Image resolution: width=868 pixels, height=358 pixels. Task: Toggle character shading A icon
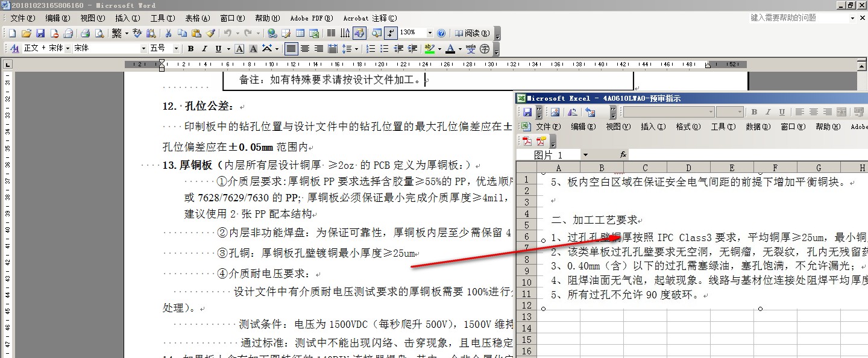point(253,48)
